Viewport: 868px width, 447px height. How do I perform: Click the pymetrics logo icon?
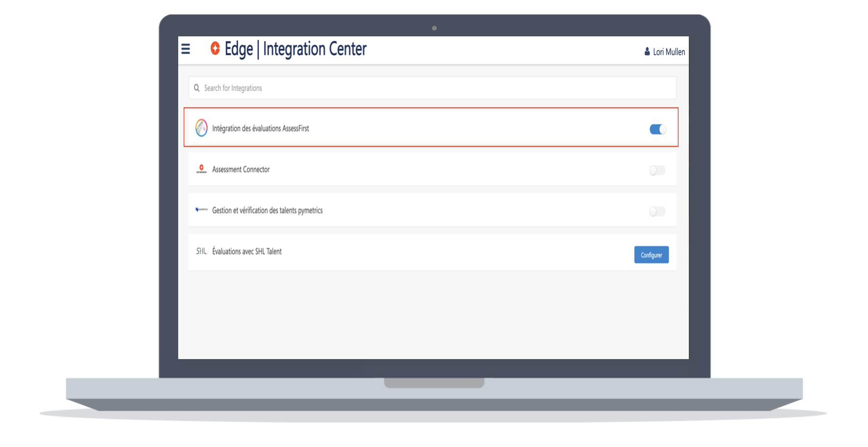click(201, 210)
